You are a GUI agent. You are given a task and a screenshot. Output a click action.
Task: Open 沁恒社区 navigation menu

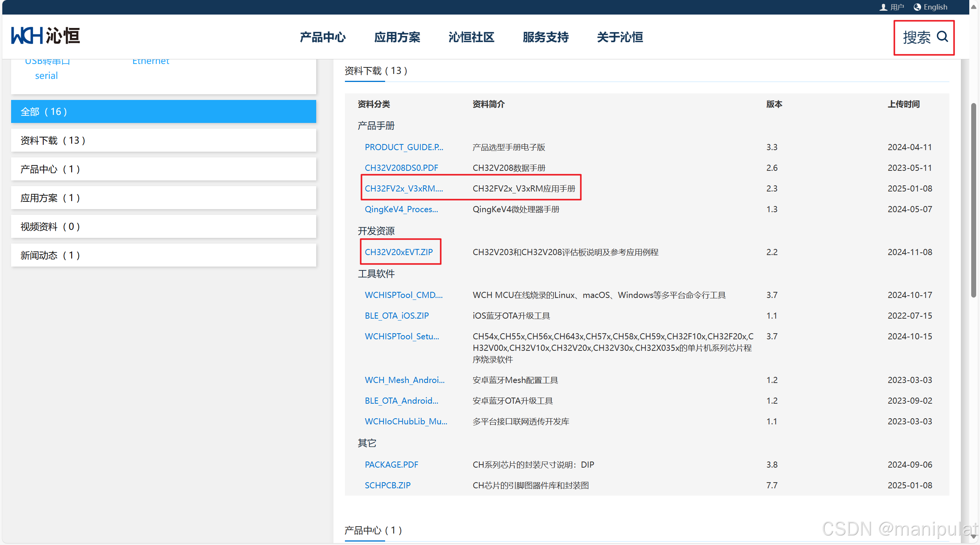tap(471, 37)
